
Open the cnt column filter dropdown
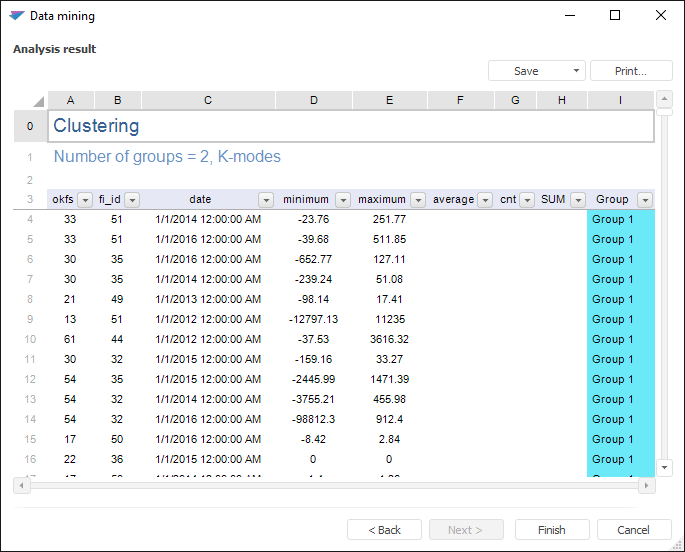[x=527, y=200]
